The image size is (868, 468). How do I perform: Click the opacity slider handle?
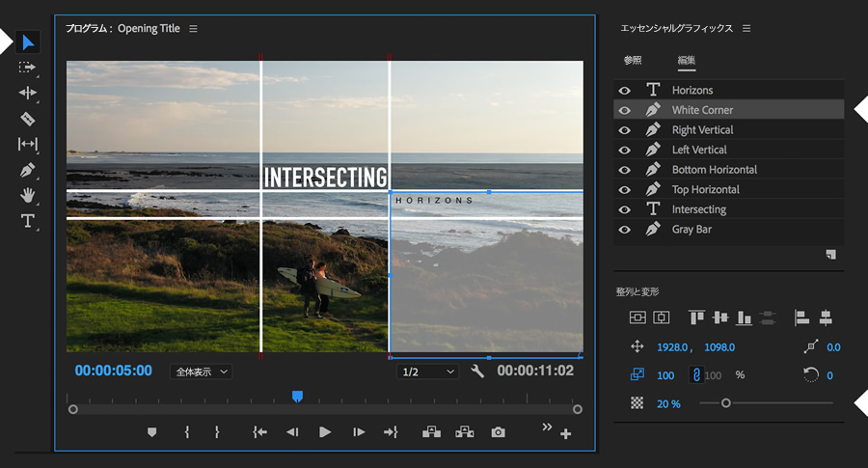coord(725,403)
